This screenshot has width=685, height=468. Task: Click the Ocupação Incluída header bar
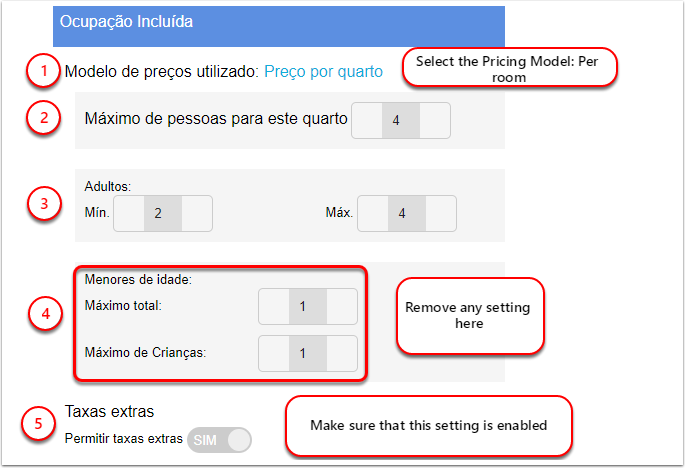[x=279, y=22]
